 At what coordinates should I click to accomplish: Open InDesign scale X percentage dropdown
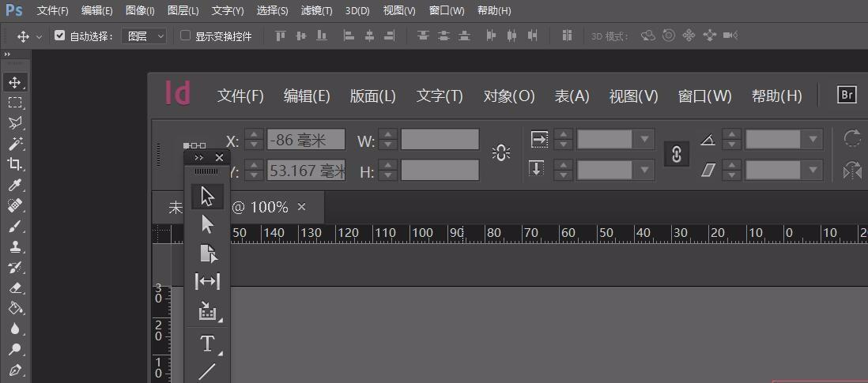point(644,139)
